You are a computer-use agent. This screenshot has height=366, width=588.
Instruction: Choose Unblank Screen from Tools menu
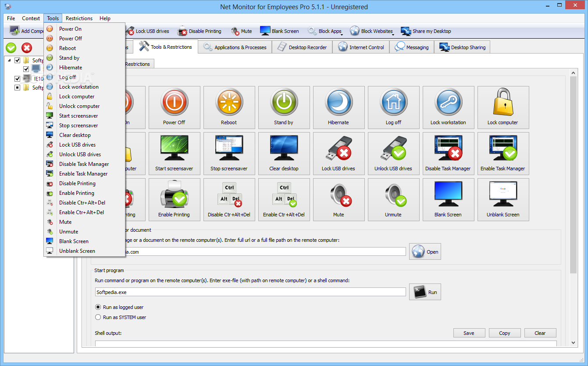coord(84,251)
